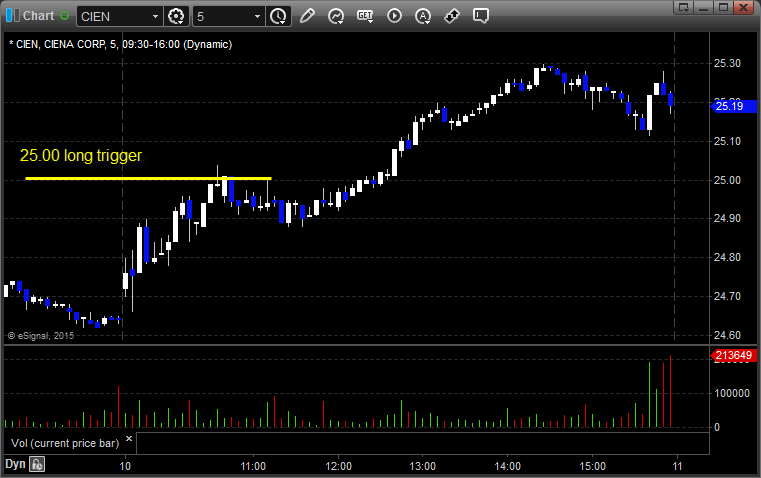Click the 24.90 price axis label
The image size is (761, 478).
coord(727,218)
